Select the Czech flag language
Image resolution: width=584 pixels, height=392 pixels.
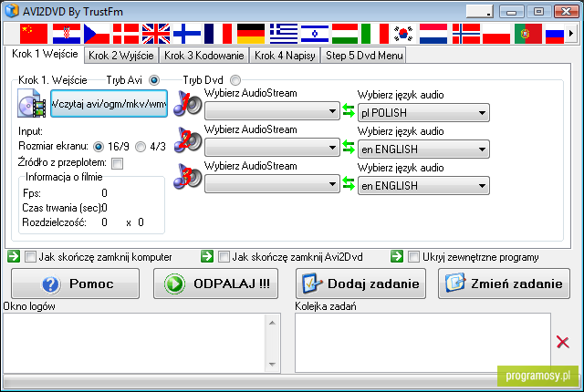pyautogui.click(x=97, y=34)
